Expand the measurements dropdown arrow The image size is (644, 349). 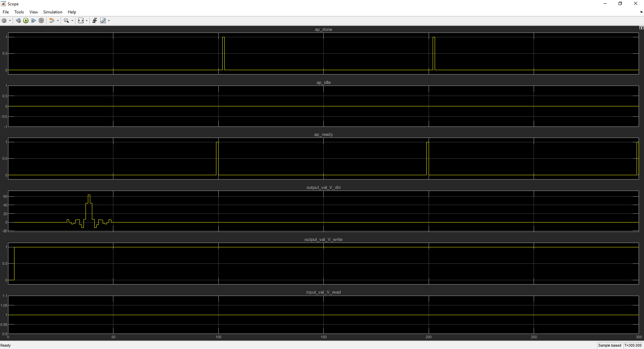click(109, 21)
